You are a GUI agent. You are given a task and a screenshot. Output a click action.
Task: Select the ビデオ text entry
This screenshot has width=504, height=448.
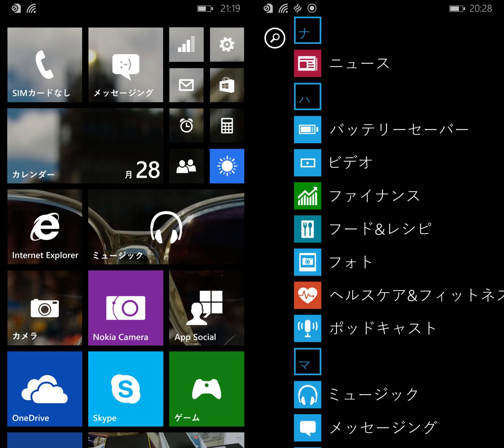point(350,162)
